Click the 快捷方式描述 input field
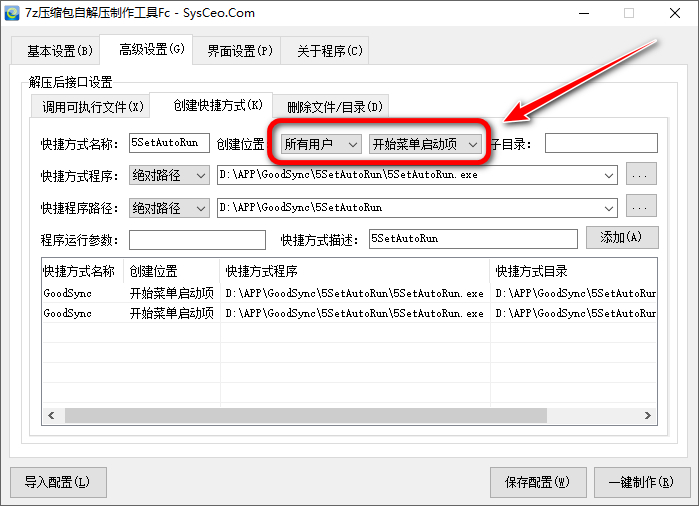 [473, 239]
